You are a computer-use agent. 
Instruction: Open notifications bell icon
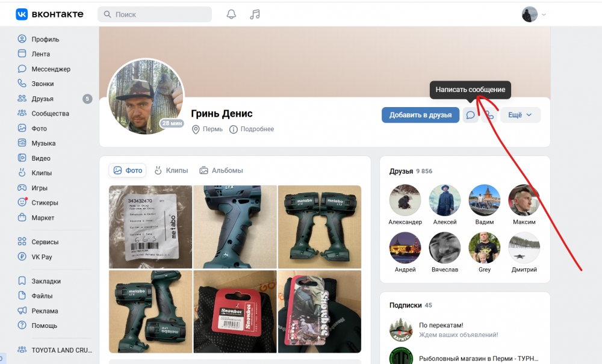[231, 14]
